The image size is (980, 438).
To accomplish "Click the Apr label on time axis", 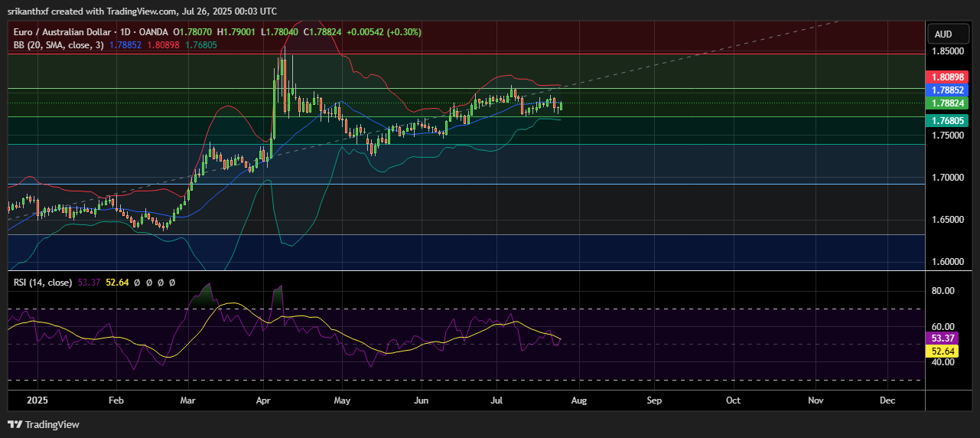I will click(x=265, y=400).
